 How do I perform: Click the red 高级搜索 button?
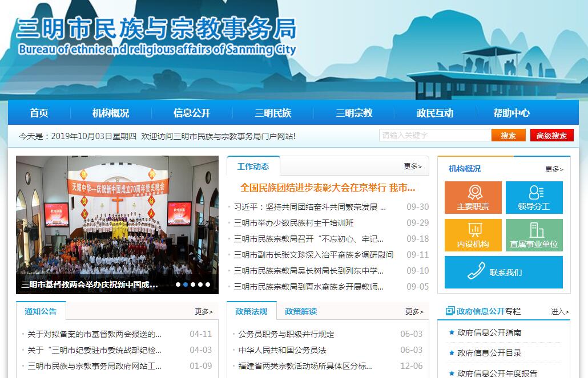(551, 135)
